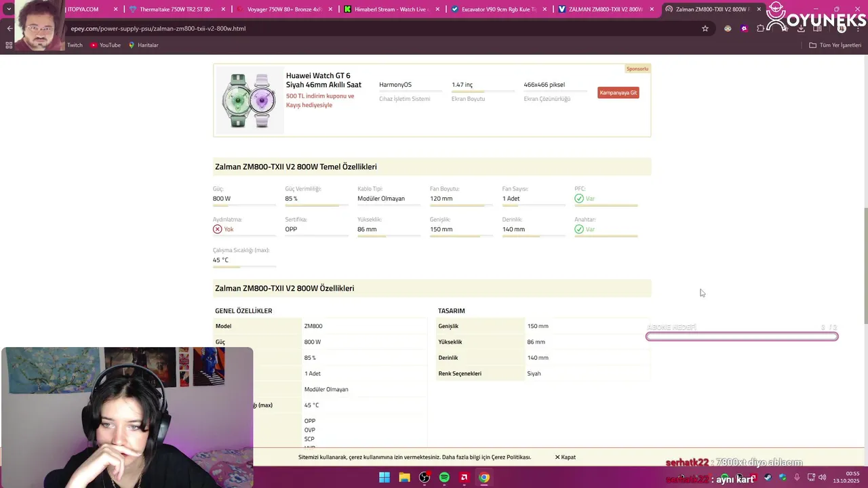Bookmark this page with the star icon

[x=705, y=28]
